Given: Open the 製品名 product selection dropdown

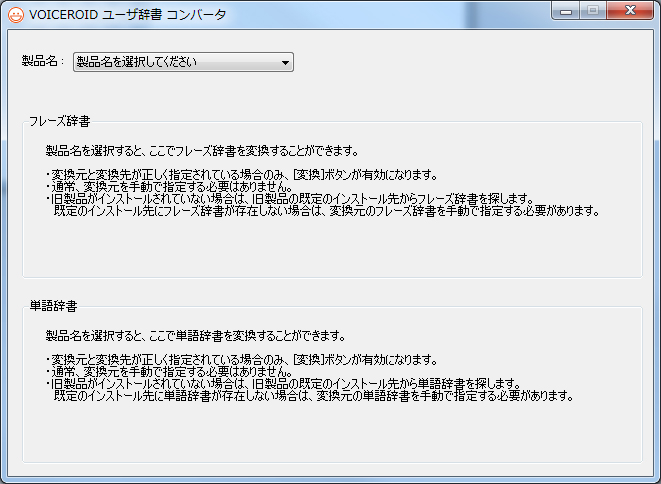Looking at the screenshot, I should [183, 62].
